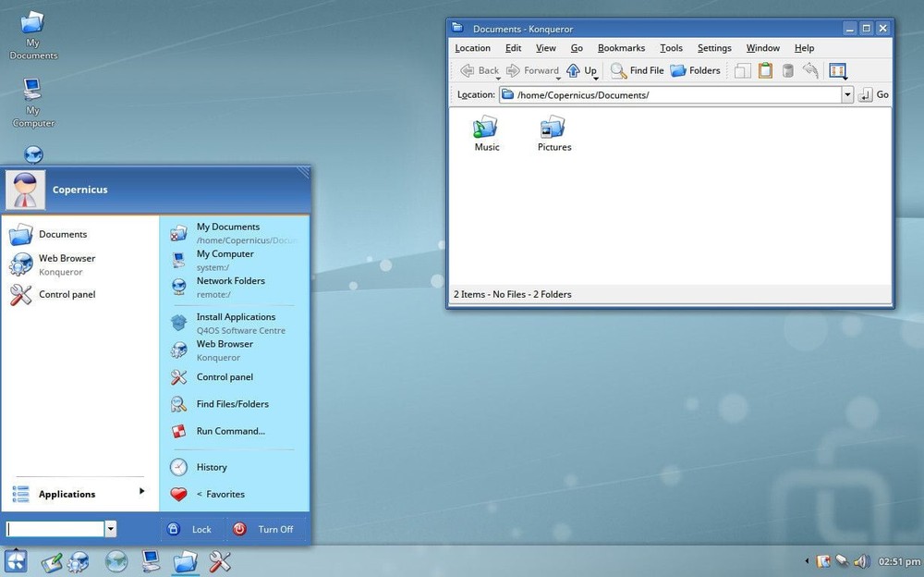Click the Paste icon in Konqueror toolbar
Image resolution: width=924 pixels, height=577 pixels.
coord(765,70)
